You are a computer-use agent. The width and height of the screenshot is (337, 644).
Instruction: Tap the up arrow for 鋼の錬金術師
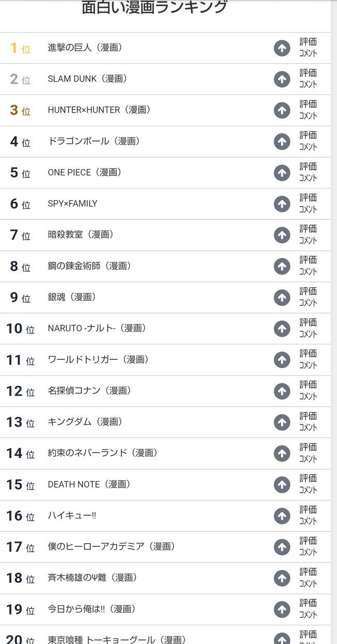(282, 267)
